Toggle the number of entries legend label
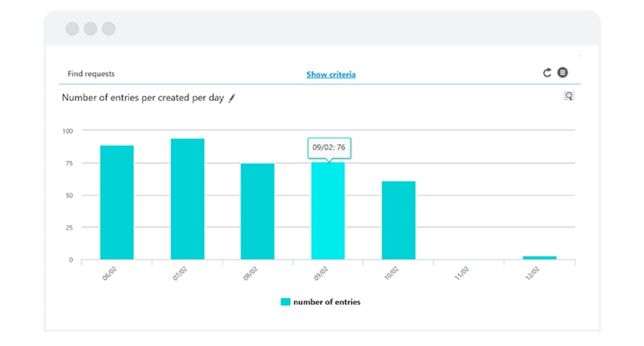This screenshot has width=644, height=346. 327,302
